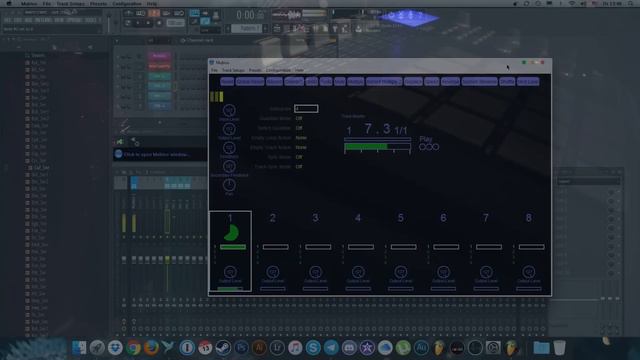Click the green loop progress meter
Screen dimensions: 640x360
pos(378,146)
